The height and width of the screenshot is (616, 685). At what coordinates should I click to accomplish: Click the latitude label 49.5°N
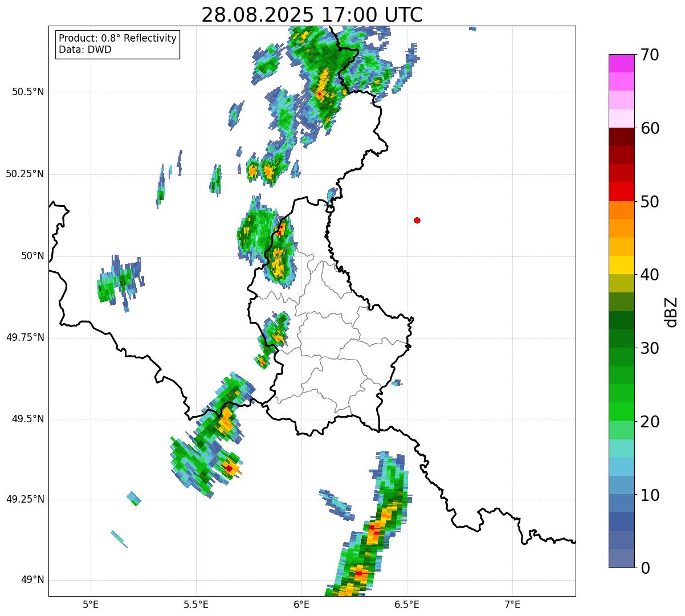[x=28, y=419]
